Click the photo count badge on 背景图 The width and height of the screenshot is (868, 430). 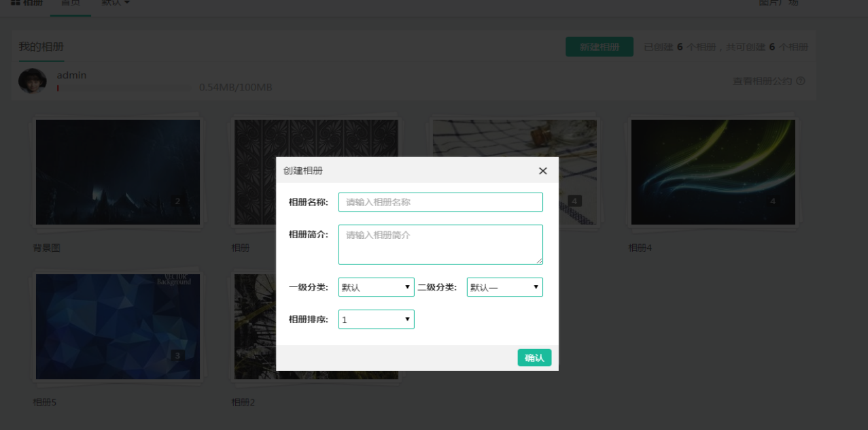pos(177,201)
